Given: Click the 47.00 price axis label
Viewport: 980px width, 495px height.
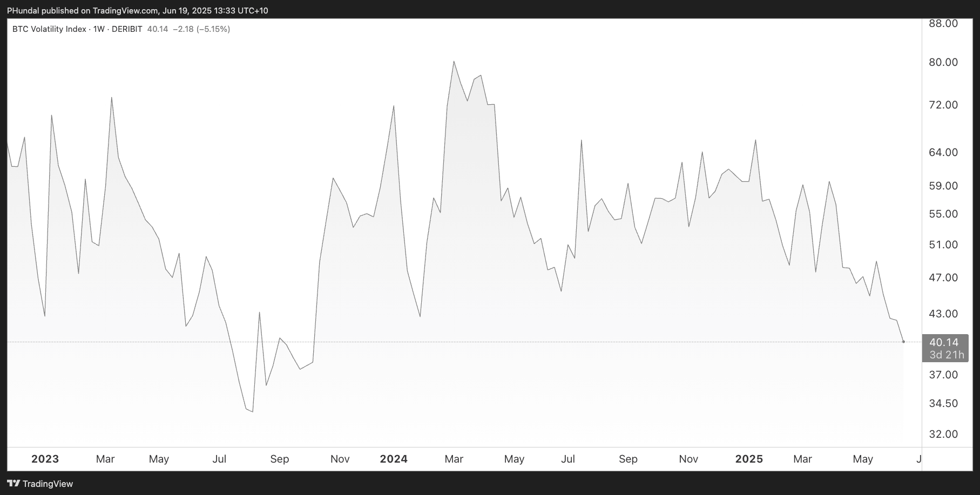Looking at the screenshot, I should pyautogui.click(x=943, y=277).
